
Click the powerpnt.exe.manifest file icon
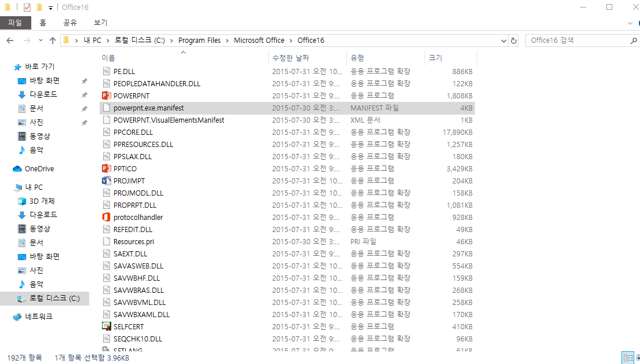click(106, 108)
